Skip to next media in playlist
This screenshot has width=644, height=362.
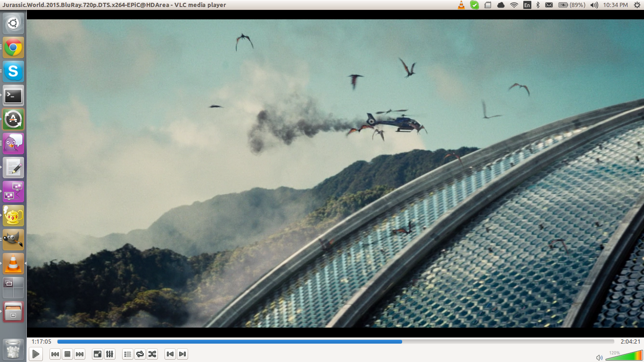coord(80,354)
